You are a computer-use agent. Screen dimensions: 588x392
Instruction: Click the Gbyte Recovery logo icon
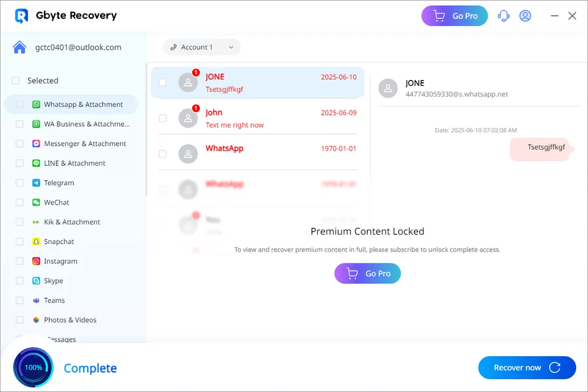click(22, 16)
